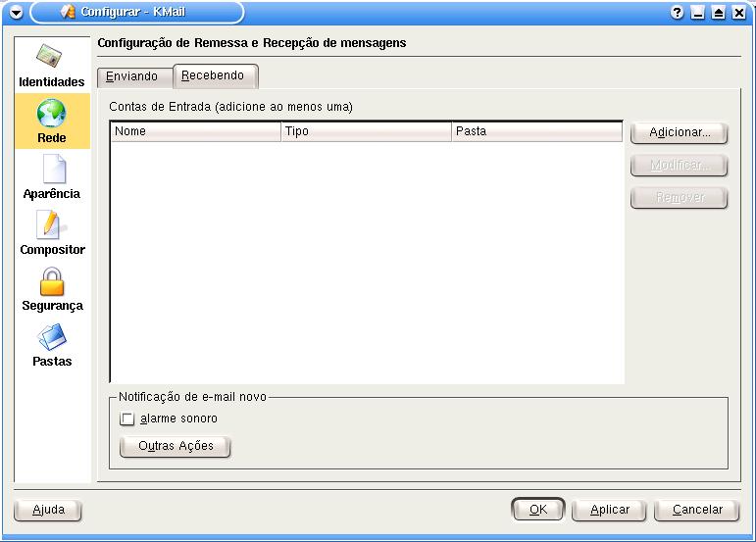The height and width of the screenshot is (542, 756).
Task: Sort accounts by Tipo column header
Action: click(367, 131)
